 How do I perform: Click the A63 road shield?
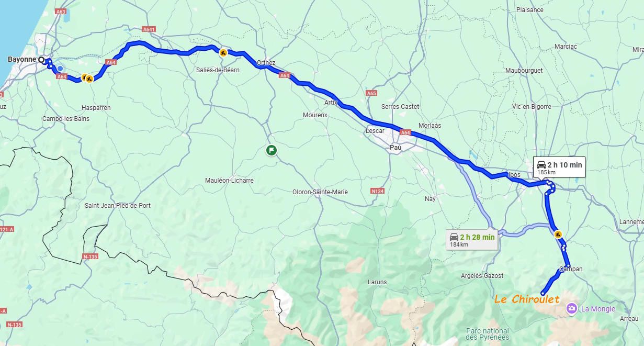(61, 12)
